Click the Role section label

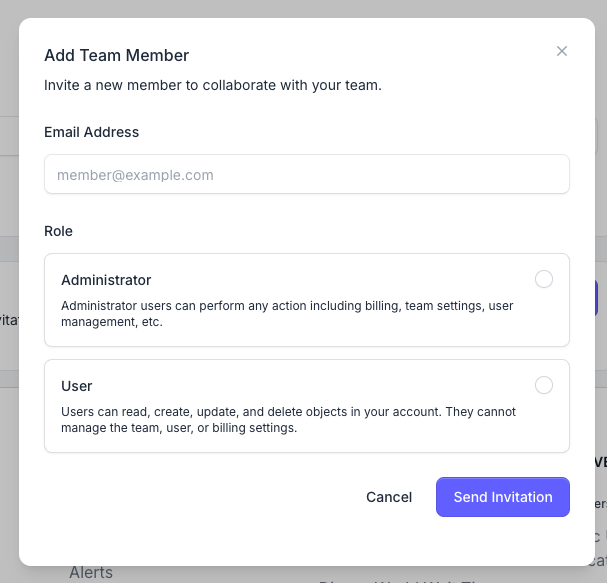click(58, 231)
